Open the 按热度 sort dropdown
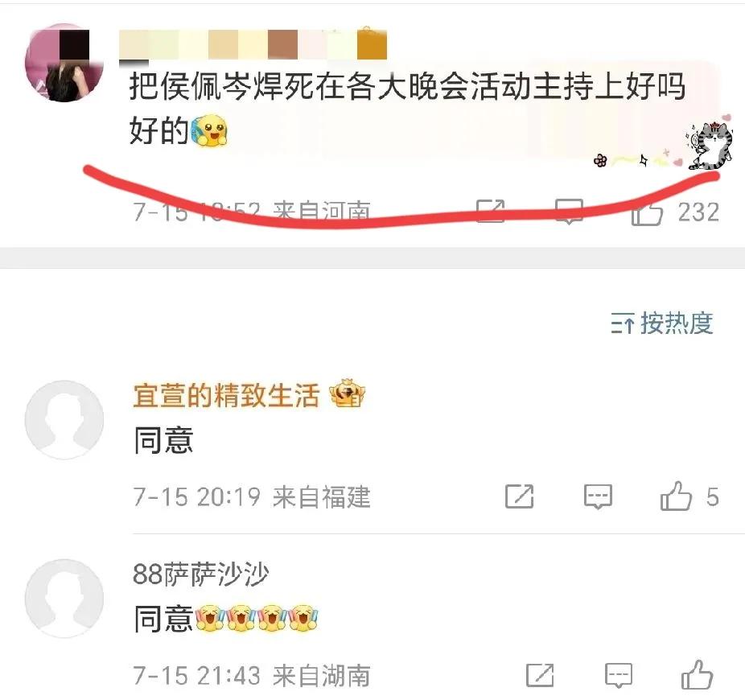This screenshot has height=700, width=745. click(x=662, y=323)
